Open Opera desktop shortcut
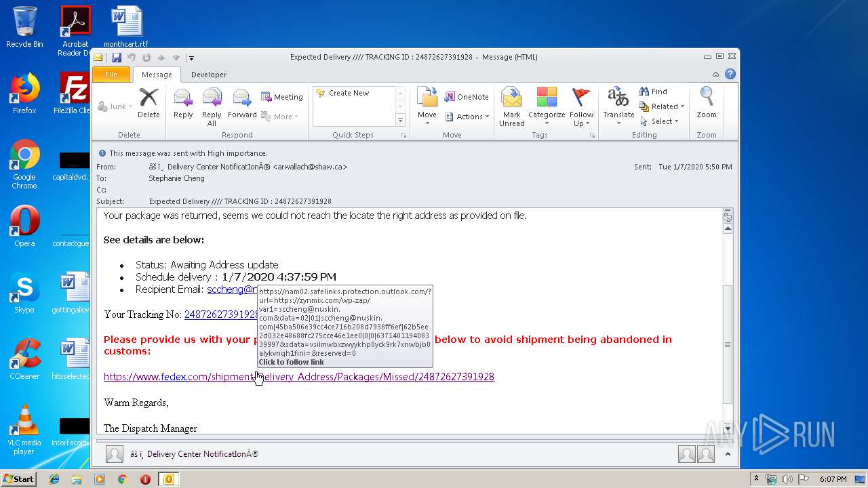Viewport: 868px width, 488px height. click(x=24, y=226)
